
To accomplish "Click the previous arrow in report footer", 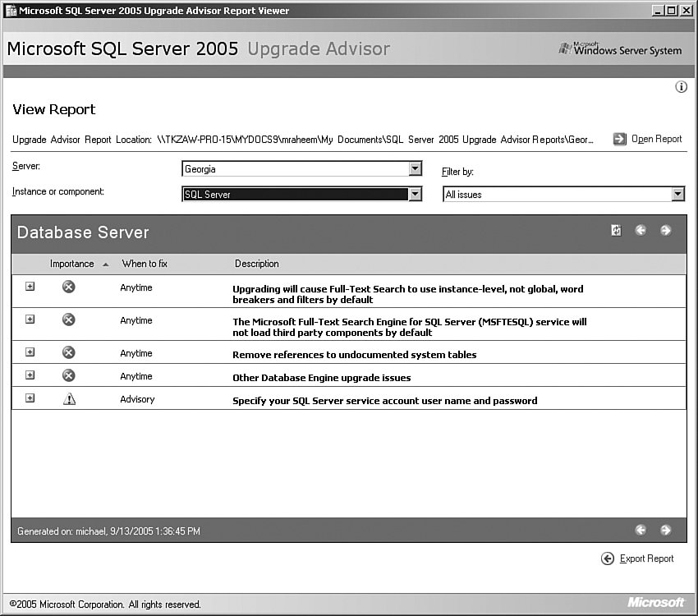I will coord(641,531).
